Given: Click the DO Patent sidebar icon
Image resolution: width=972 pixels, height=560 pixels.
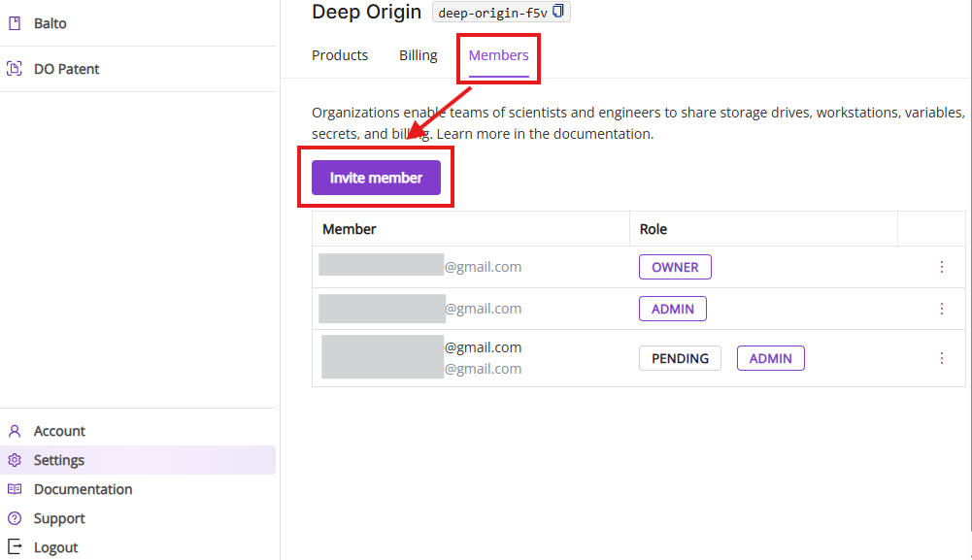Looking at the screenshot, I should coord(15,69).
